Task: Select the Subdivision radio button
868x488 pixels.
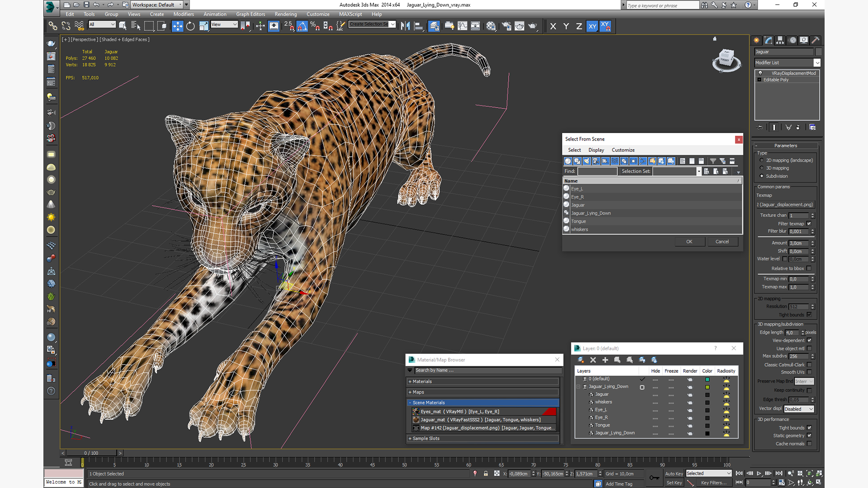Action: pyautogui.click(x=762, y=176)
